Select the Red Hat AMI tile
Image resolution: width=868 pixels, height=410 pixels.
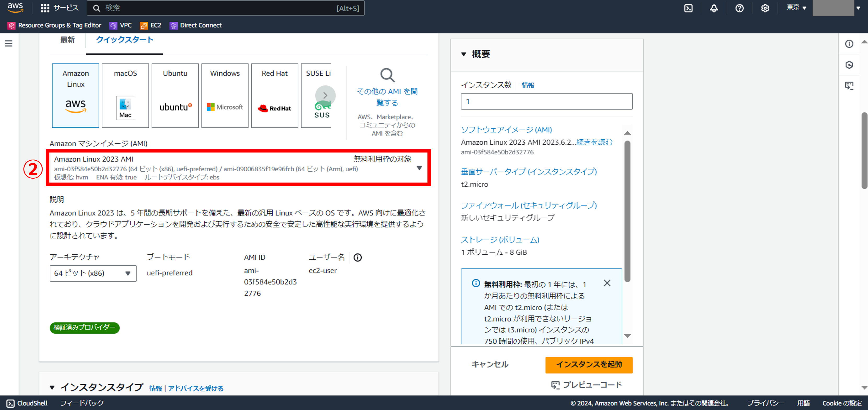click(275, 95)
